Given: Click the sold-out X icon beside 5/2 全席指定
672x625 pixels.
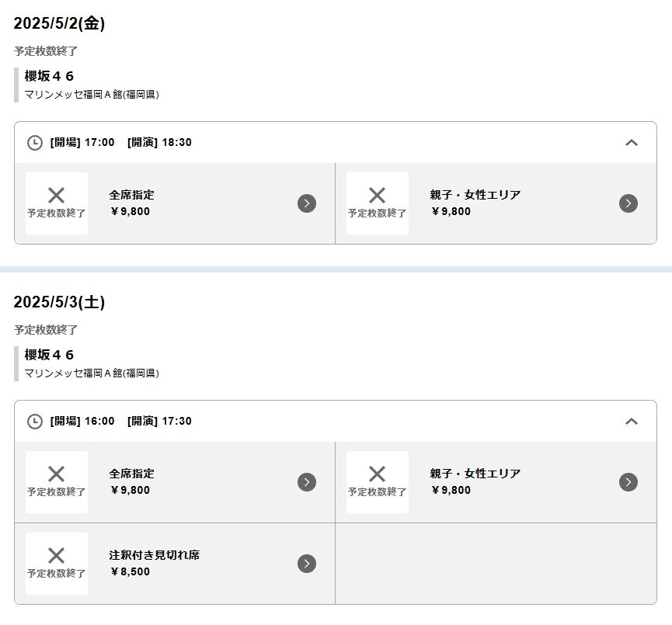Looking at the screenshot, I should coord(56,196).
